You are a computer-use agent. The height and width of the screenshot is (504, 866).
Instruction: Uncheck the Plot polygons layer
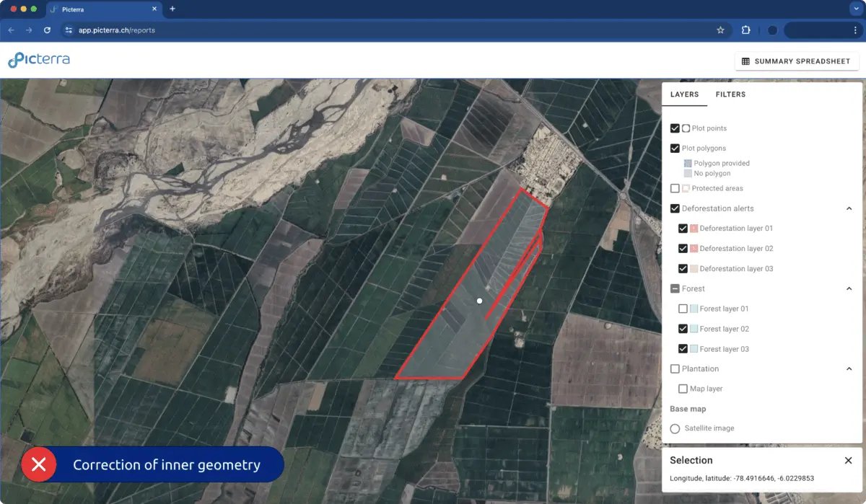pyautogui.click(x=675, y=149)
